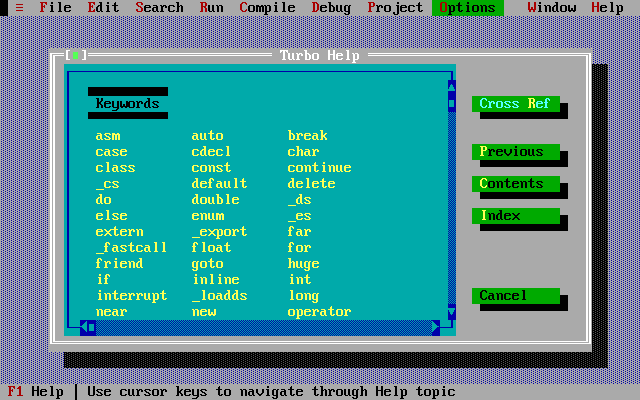
Task: Click the horizontal scrollbar right arrow
Action: [x=436, y=327]
